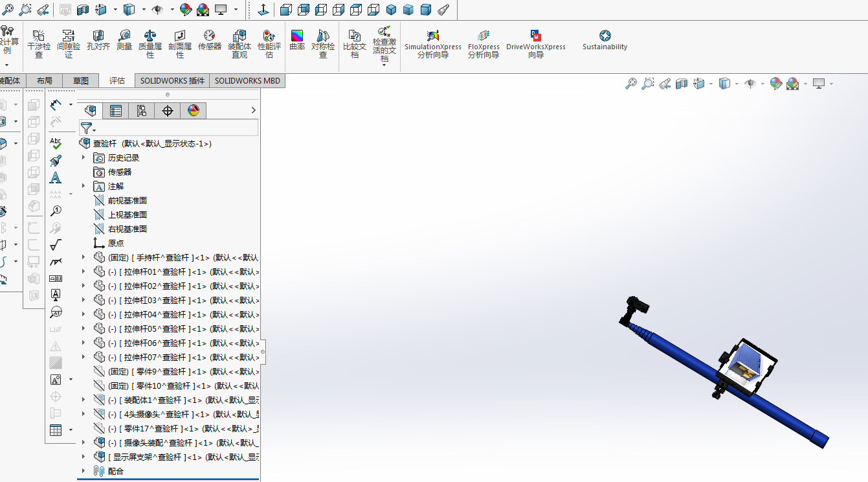Open the SOLIDWORKS 插件 tab
The height and width of the screenshot is (482, 868).
(172, 81)
